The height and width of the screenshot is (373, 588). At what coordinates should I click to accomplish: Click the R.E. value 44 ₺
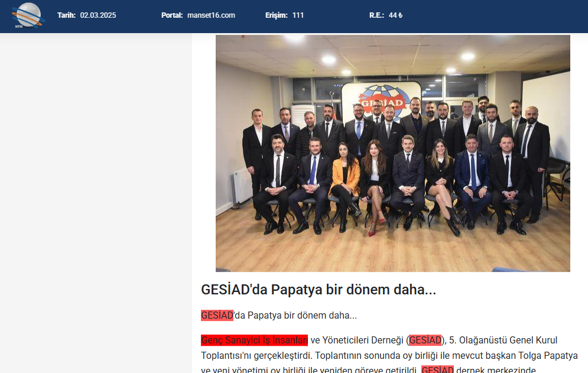pyautogui.click(x=395, y=15)
